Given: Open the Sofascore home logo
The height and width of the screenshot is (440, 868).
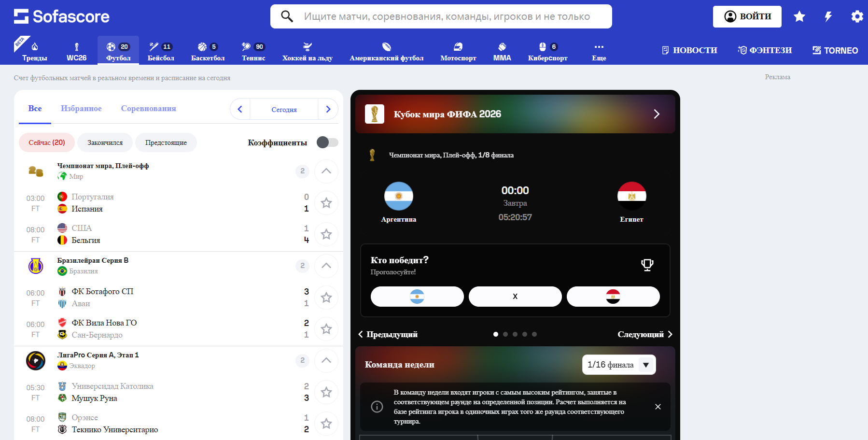Looking at the screenshot, I should (62, 16).
